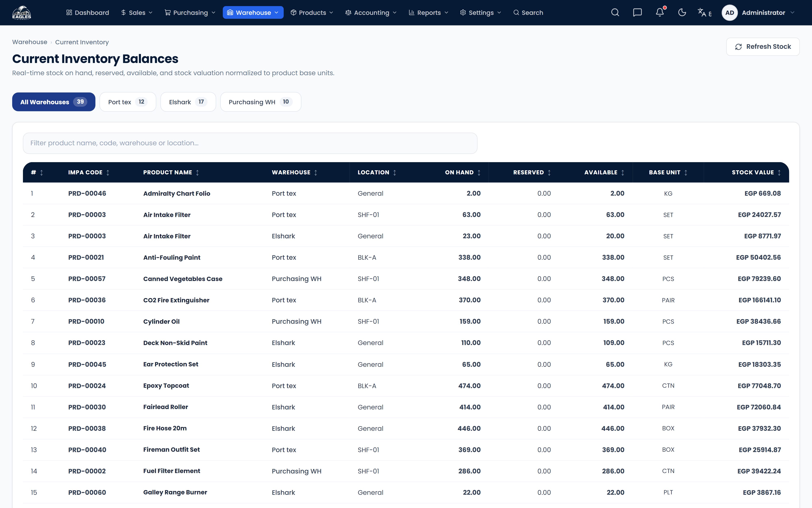Image resolution: width=812 pixels, height=508 pixels.
Task: Sort by the # column arrows
Action: click(x=42, y=172)
